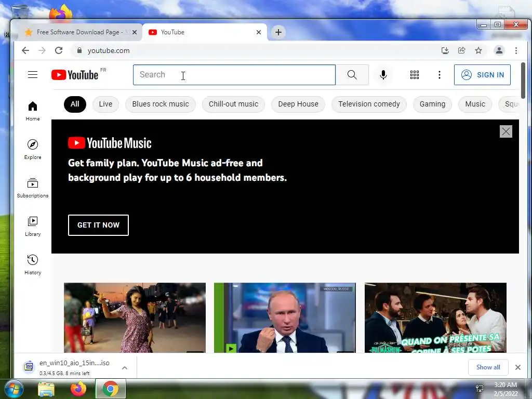
Task: Open the Palmashow comedy video thumbnail
Action: pos(435,317)
